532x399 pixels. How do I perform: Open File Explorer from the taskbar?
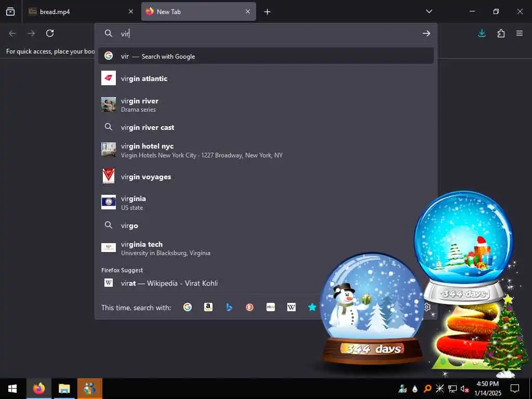pos(64,389)
